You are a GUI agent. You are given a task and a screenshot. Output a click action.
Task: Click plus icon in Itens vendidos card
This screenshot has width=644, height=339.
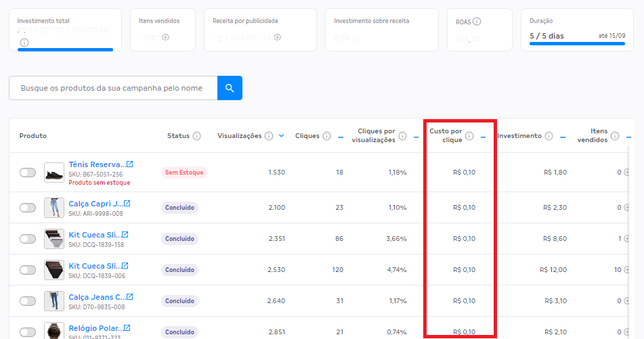coord(165,37)
